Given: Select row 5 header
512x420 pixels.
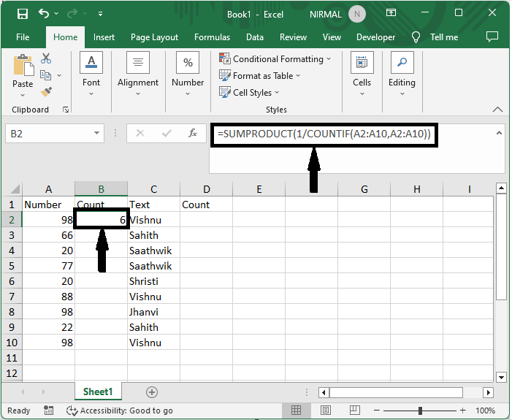Looking at the screenshot, I should 12,266.
